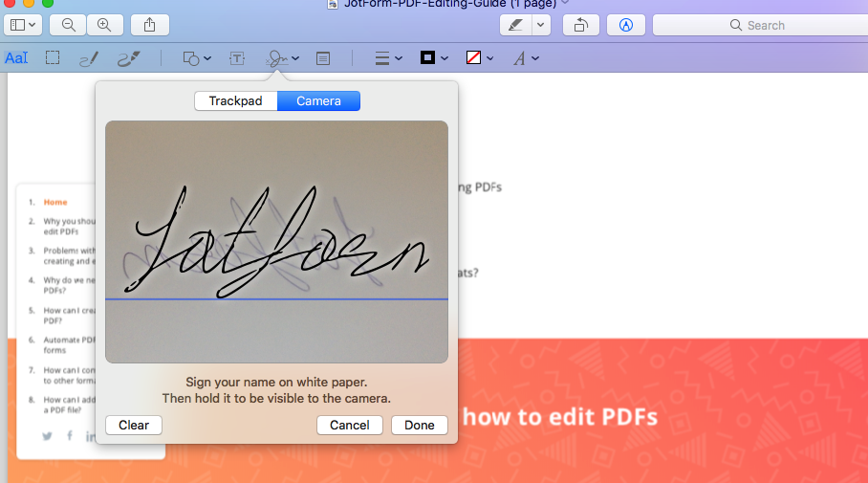Open 'Why you should edit PDFs' item
868x483 pixels.
[x=69, y=226]
